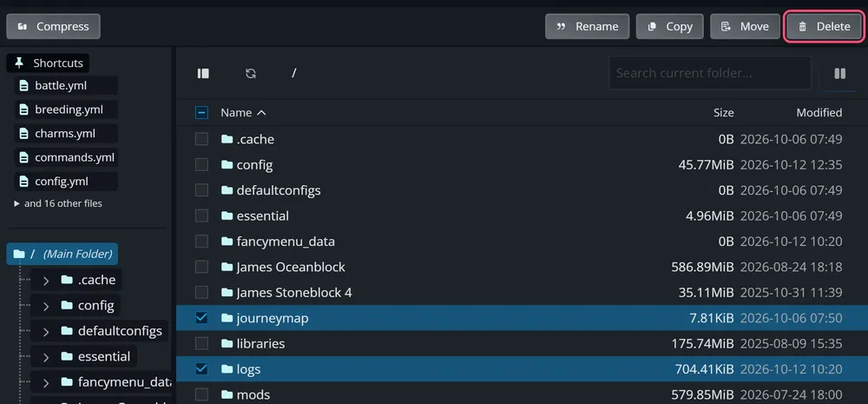
Task: Open charms.yml shortcut
Action: [x=66, y=134]
